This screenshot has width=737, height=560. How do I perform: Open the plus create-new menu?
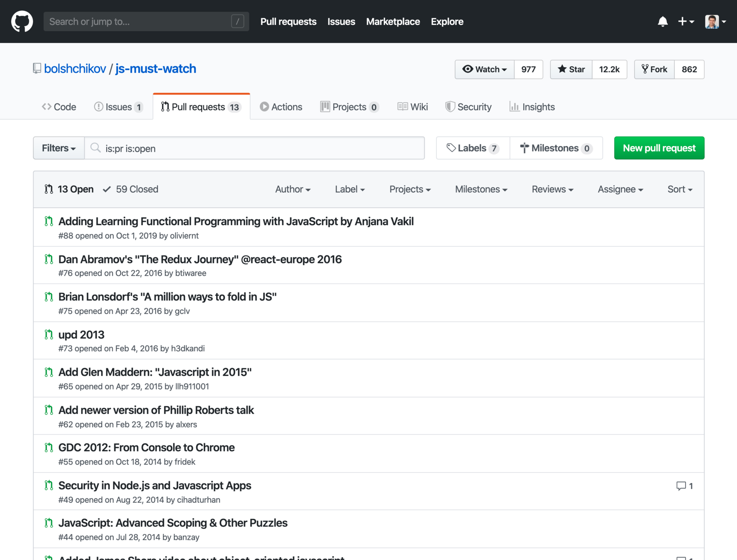(686, 22)
